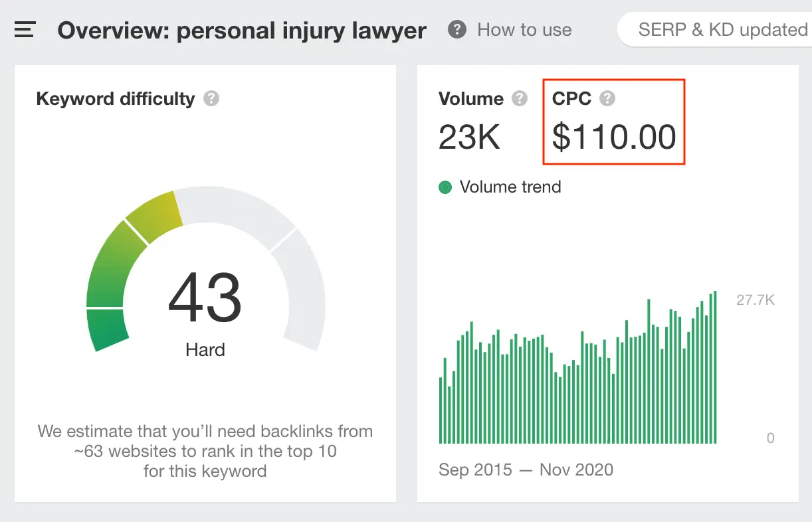
Task: Click the keyword difficulty score 43
Action: 205,298
